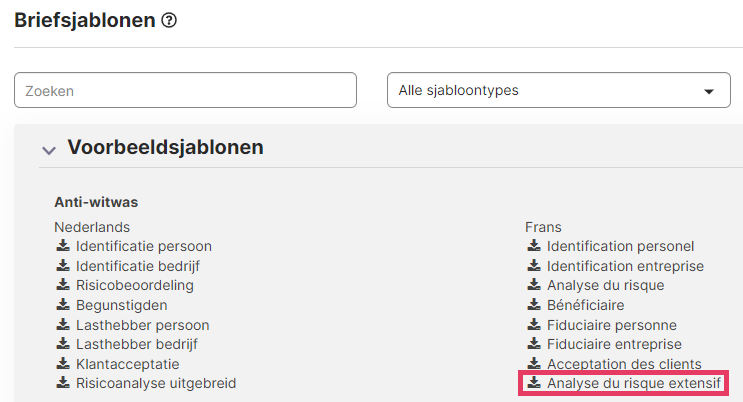
Task: Click download icon for Identificatie persoon
Action: click(x=63, y=246)
